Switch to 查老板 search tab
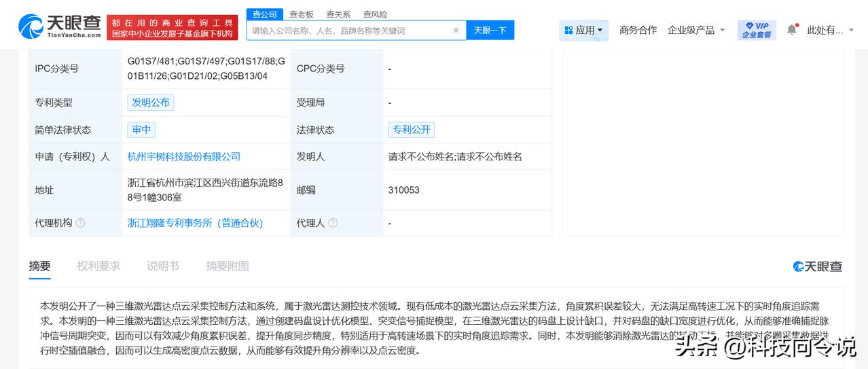Screen dimensions: 868x369 coord(301,14)
